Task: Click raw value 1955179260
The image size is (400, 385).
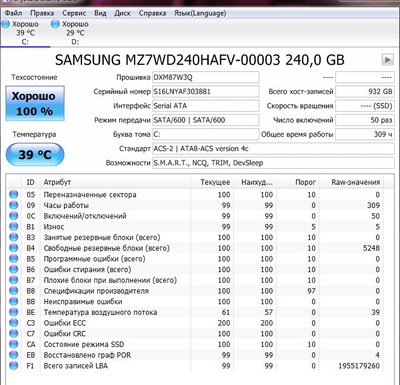Action: coord(359,366)
